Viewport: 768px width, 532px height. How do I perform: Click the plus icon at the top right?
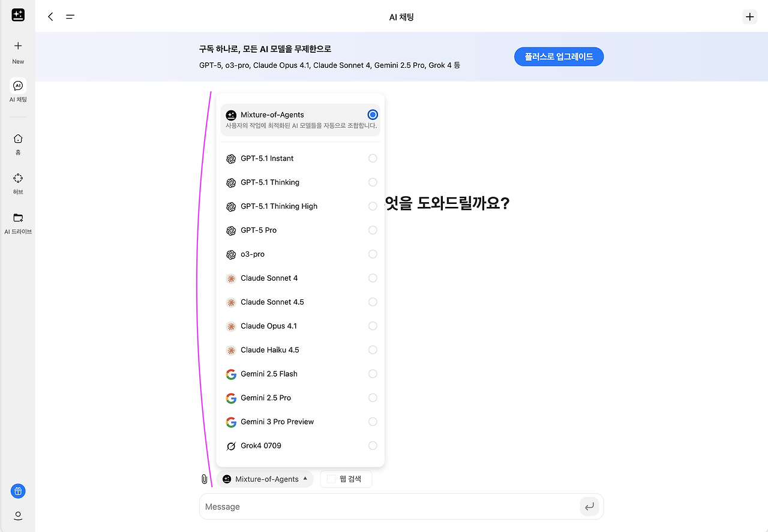point(749,17)
